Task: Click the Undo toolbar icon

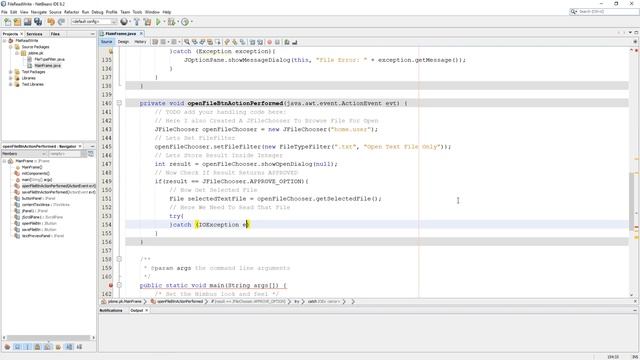Action: point(51,22)
